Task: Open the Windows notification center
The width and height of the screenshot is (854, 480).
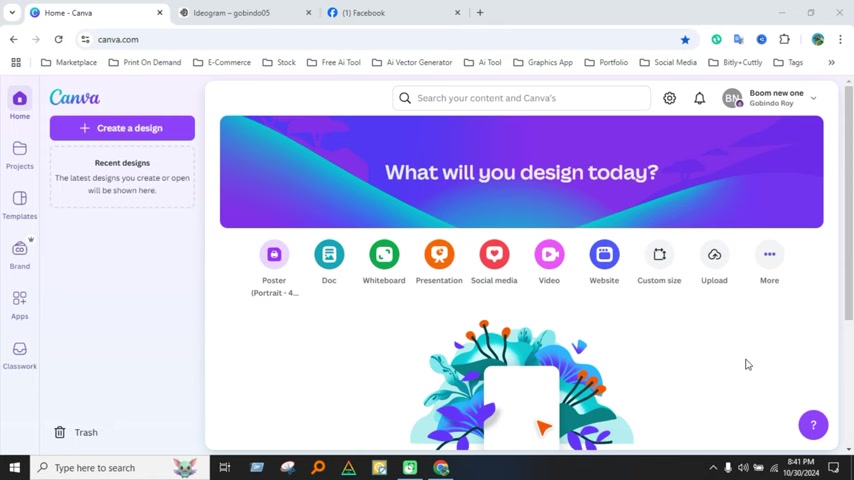Action: click(834, 467)
